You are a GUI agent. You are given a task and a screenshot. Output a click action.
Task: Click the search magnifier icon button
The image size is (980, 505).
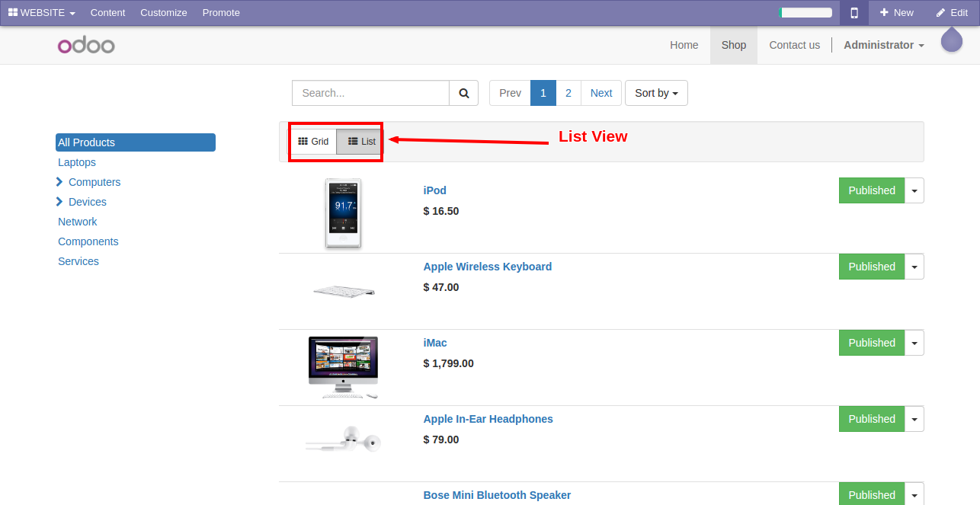point(463,93)
